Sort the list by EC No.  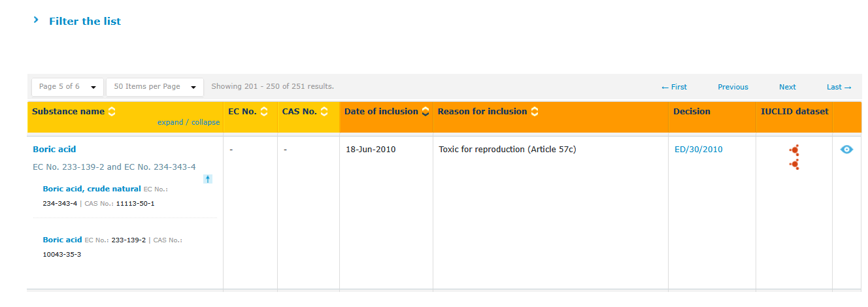(x=264, y=112)
